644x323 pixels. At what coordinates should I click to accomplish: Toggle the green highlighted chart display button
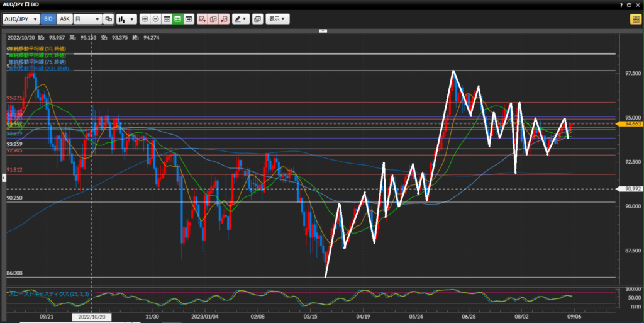pyautogui.click(x=177, y=19)
